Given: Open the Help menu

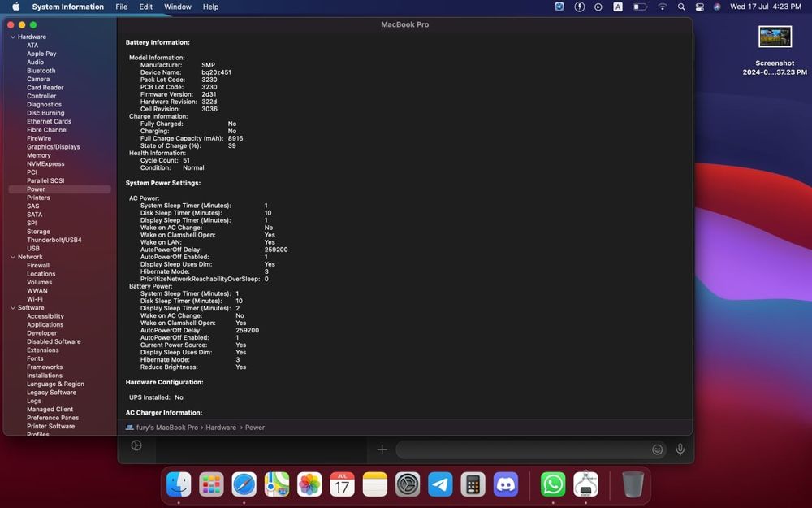Looking at the screenshot, I should (x=211, y=7).
